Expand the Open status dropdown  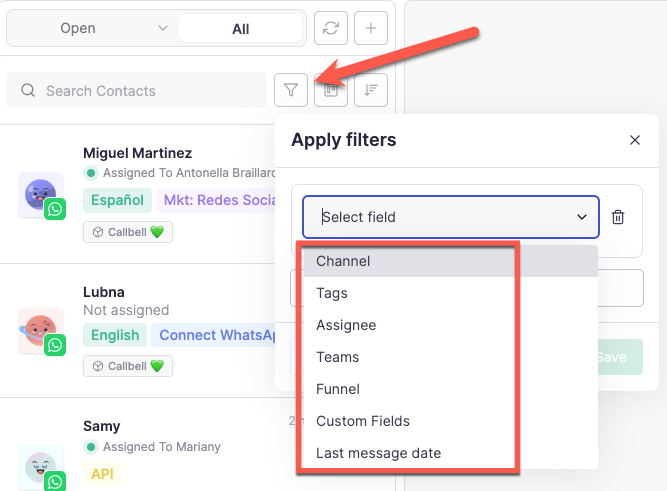(92, 28)
